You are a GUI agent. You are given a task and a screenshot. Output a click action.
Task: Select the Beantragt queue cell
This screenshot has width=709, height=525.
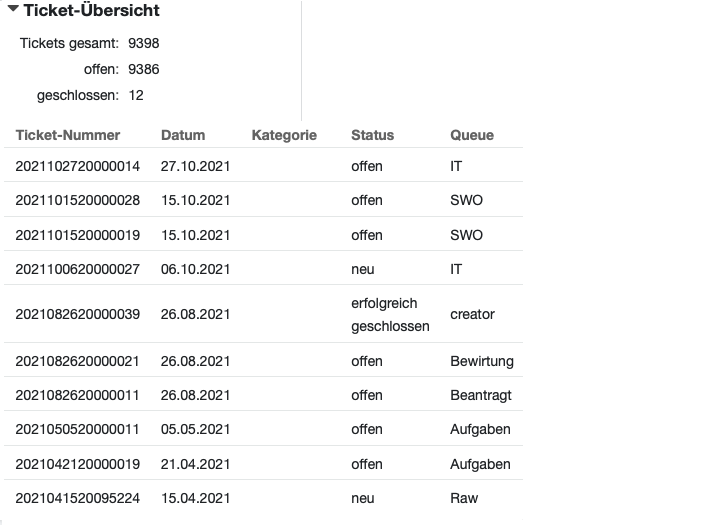(481, 395)
